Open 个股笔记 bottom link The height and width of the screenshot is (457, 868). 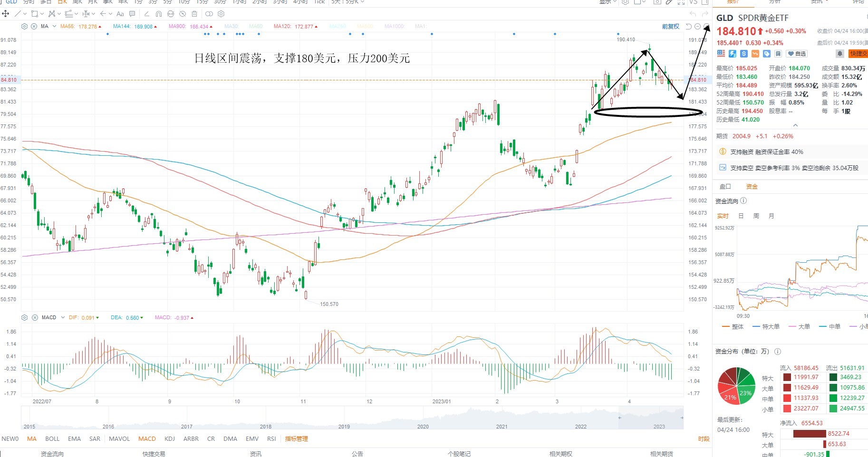[459, 454]
